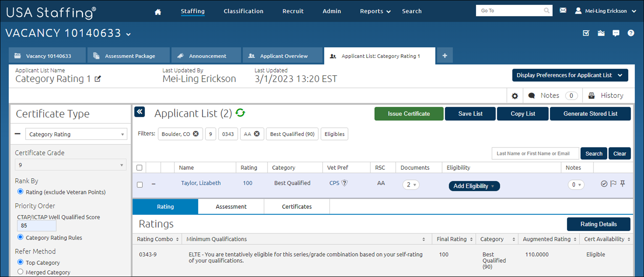644x277 pixels.
Task: Pin applicant Taylor, Lizabeth
Action: tap(622, 183)
